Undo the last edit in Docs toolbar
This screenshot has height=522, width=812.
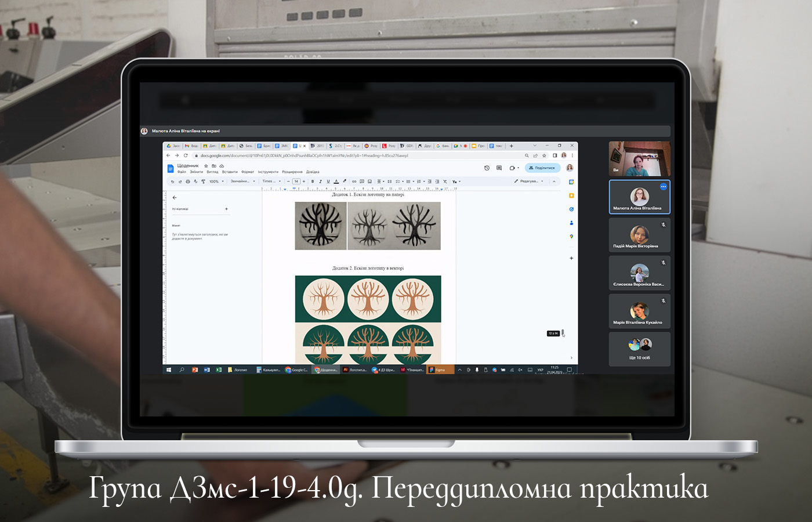(172, 182)
